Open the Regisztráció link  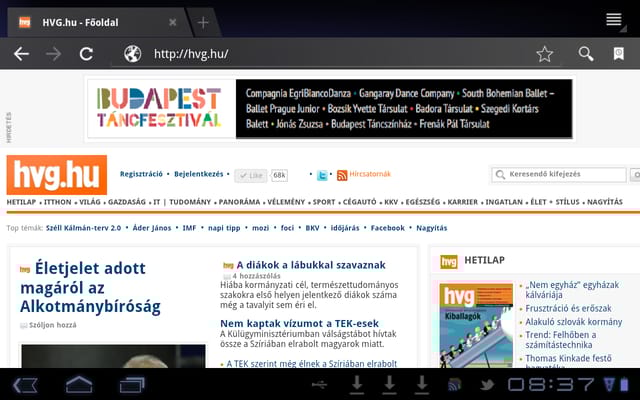[141, 174]
